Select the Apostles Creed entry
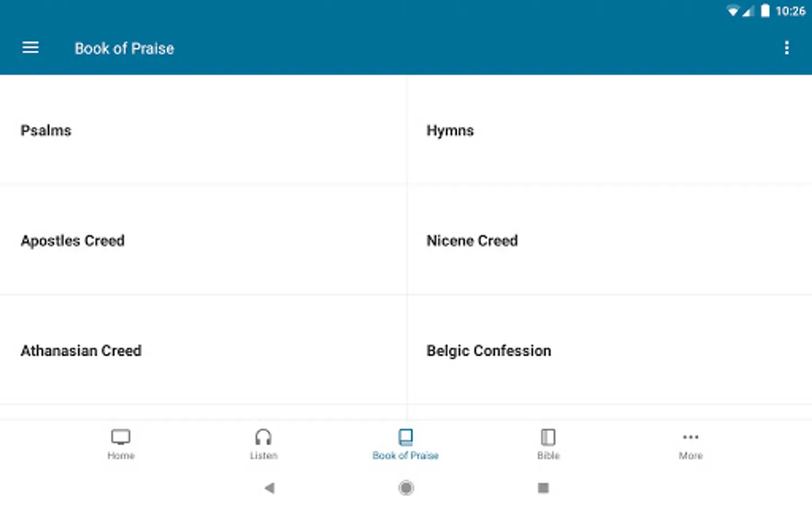Viewport: 812px width, 508px height. tap(73, 240)
